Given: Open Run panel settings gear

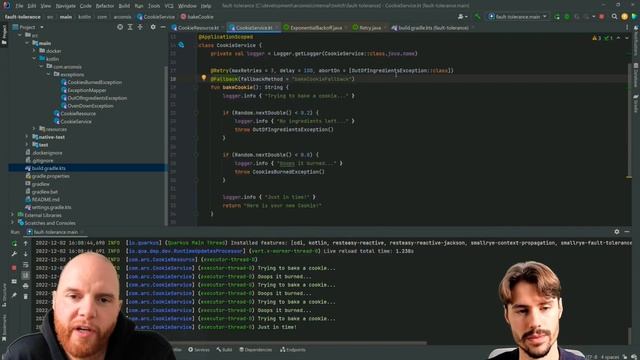Looking at the screenshot, I should coord(617,231).
